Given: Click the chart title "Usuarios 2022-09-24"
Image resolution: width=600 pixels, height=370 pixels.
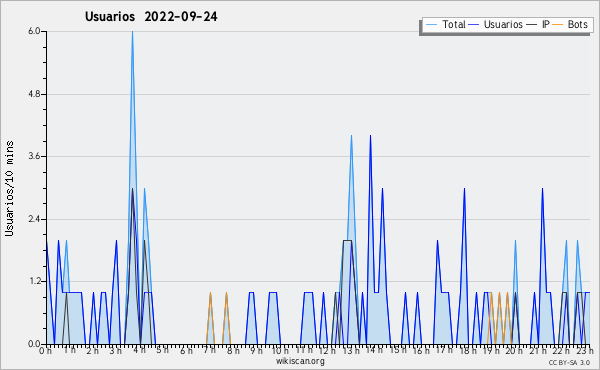Looking at the screenshot, I should click(151, 17).
